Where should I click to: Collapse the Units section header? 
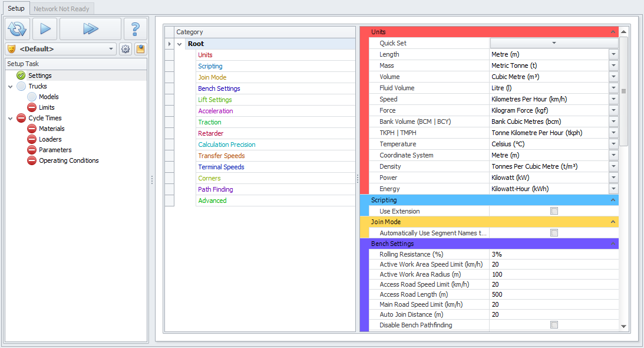click(x=613, y=32)
